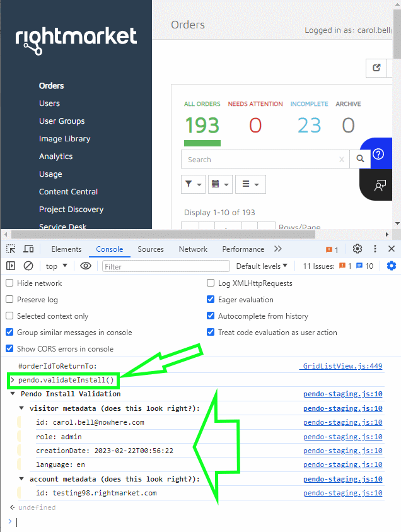401x532 pixels.
Task: Open the Default levels dropdown
Action: [262, 266]
